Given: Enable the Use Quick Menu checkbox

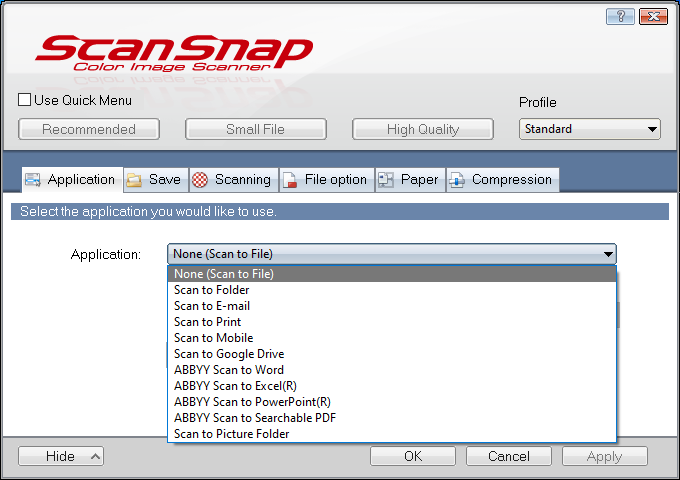Looking at the screenshot, I should point(24,100).
